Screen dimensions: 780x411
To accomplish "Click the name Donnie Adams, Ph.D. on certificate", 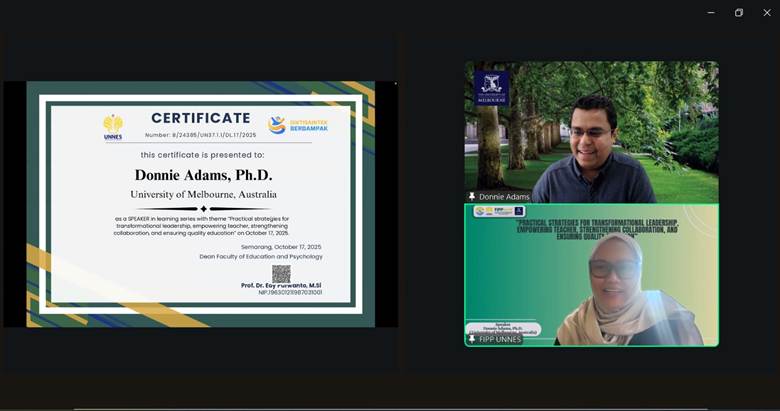I will (203, 175).
